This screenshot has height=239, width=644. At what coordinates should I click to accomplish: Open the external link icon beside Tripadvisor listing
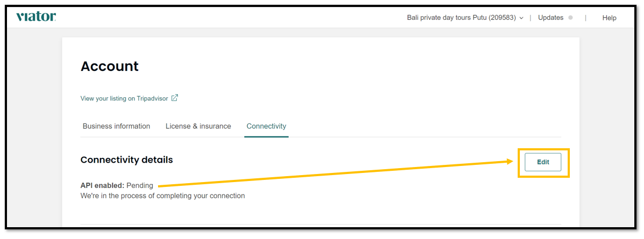tap(175, 98)
